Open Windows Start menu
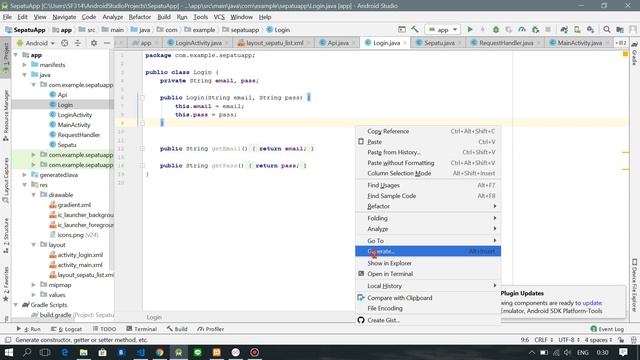 pyautogui.click(x=9, y=352)
